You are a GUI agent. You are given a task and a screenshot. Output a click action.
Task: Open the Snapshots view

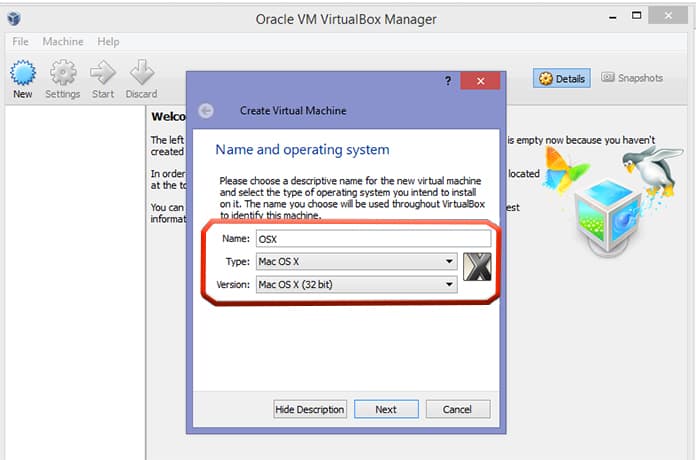tap(632, 78)
